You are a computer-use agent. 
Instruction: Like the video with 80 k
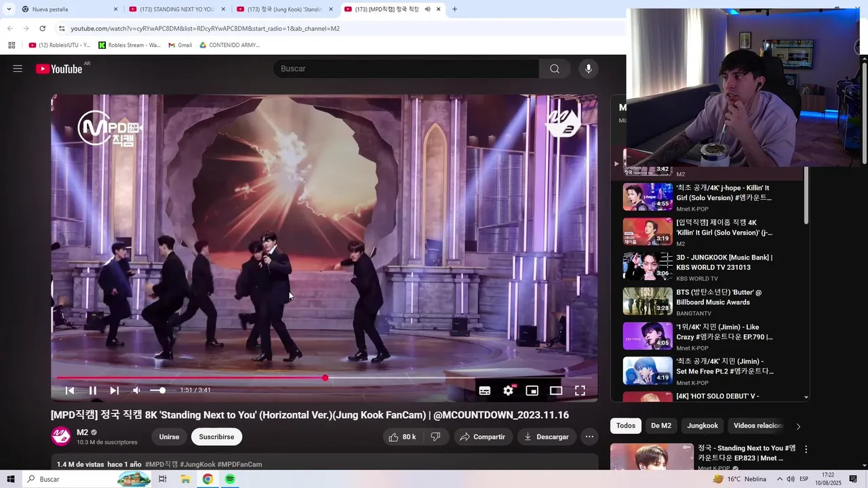[402, 437]
